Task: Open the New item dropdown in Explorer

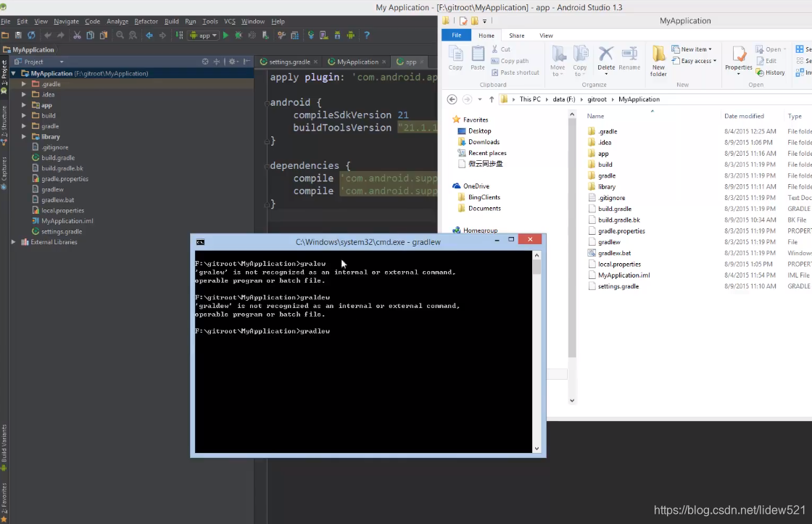Action: pyautogui.click(x=692, y=49)
